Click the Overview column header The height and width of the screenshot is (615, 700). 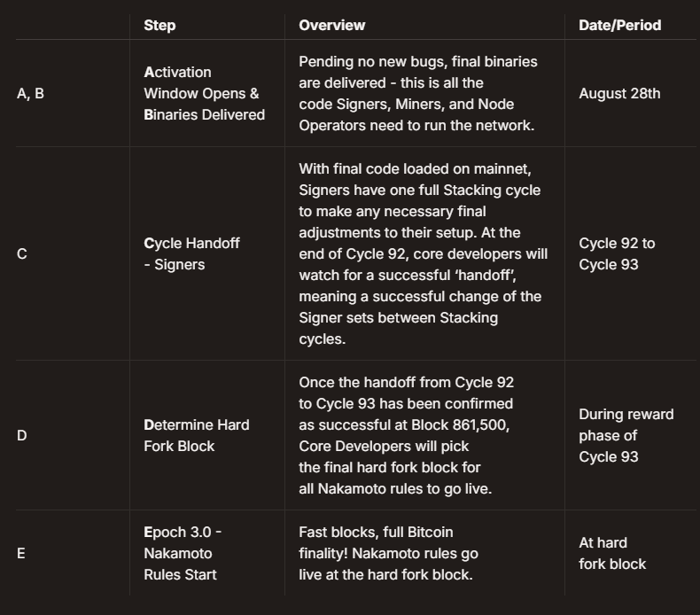tap(331, 26)
